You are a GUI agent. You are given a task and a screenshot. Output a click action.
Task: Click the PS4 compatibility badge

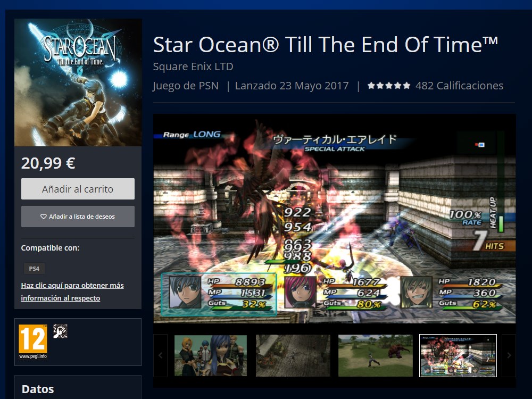pyautogui.click(x=34, y=269)
